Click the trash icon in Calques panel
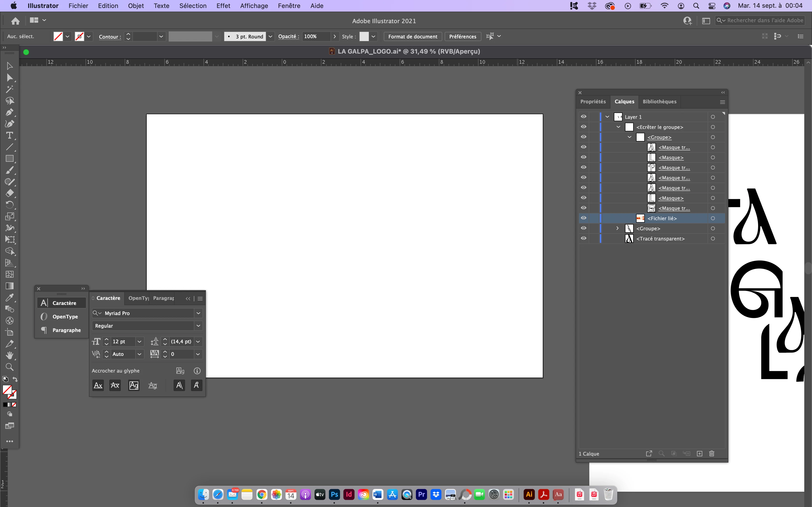 712,453
